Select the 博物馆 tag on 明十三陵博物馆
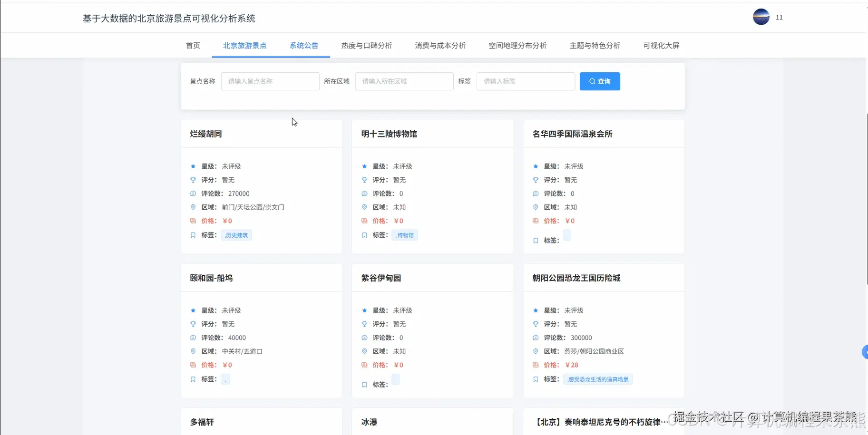868x435 pixels. click(x=405, y=235)
